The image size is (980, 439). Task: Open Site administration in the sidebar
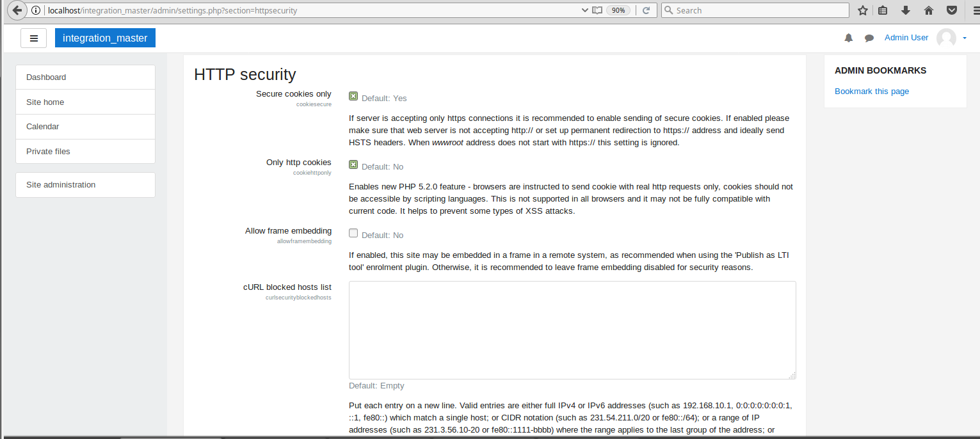tap(85, 185)
